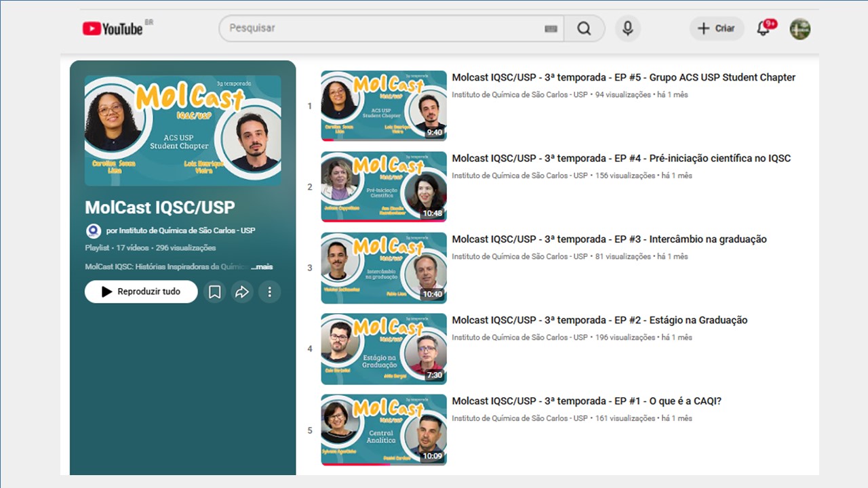Open the Instituto de Química channel link
Image resolution: width=868 pixels, height=488 pixels.
click(x=180, y=230)
